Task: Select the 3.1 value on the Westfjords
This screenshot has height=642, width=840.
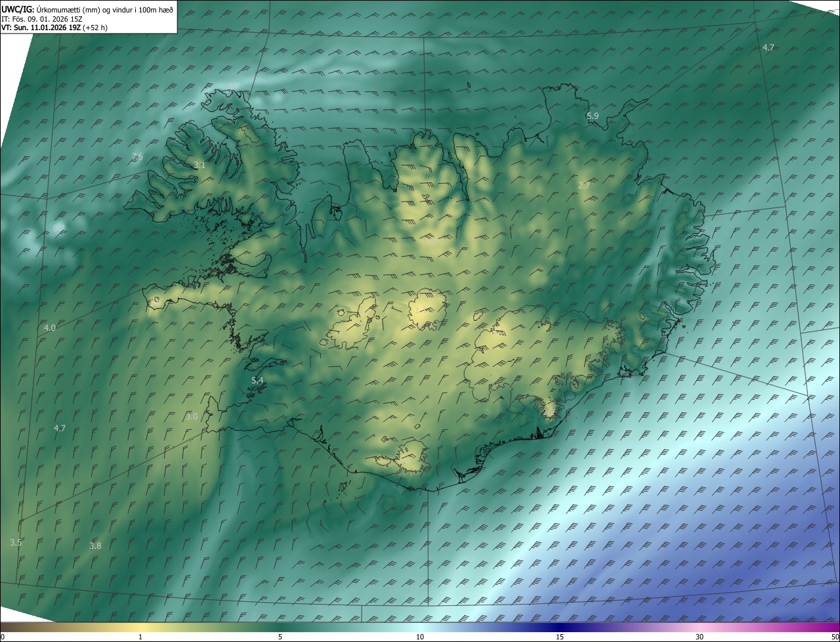Action: pos(200,165)
